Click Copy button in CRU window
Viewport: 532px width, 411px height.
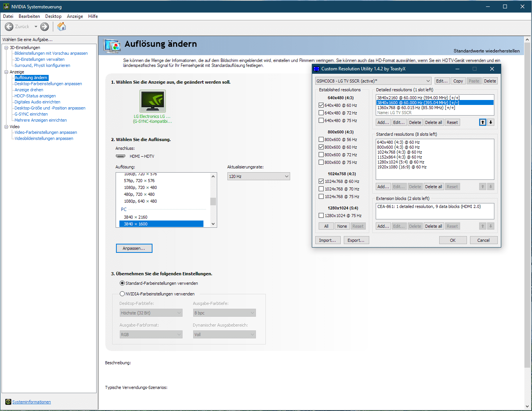tap(458, 81)
